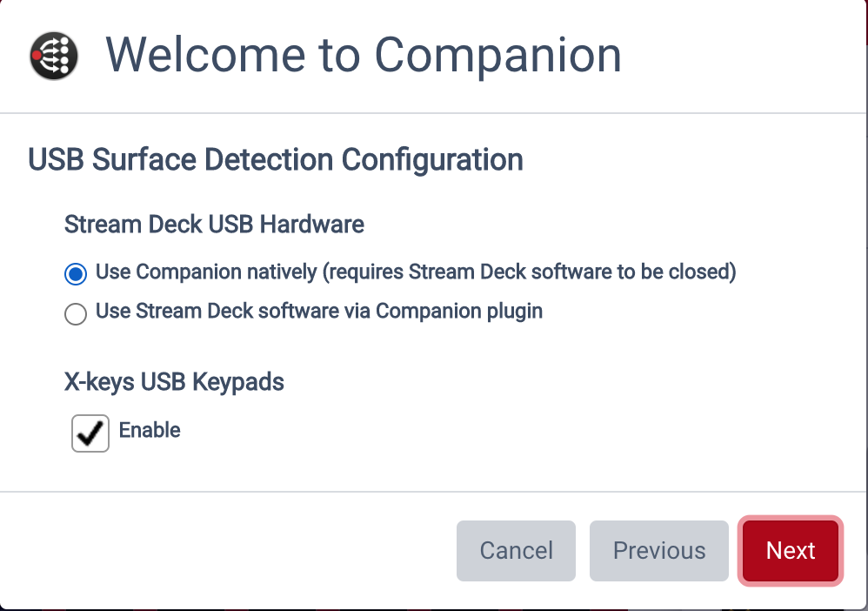Image resolution: width=868 pixels, height=611 pixels.
Task: Click the 'USB Surface Detection Configuration' heading
Action: [x=276, y=160]
